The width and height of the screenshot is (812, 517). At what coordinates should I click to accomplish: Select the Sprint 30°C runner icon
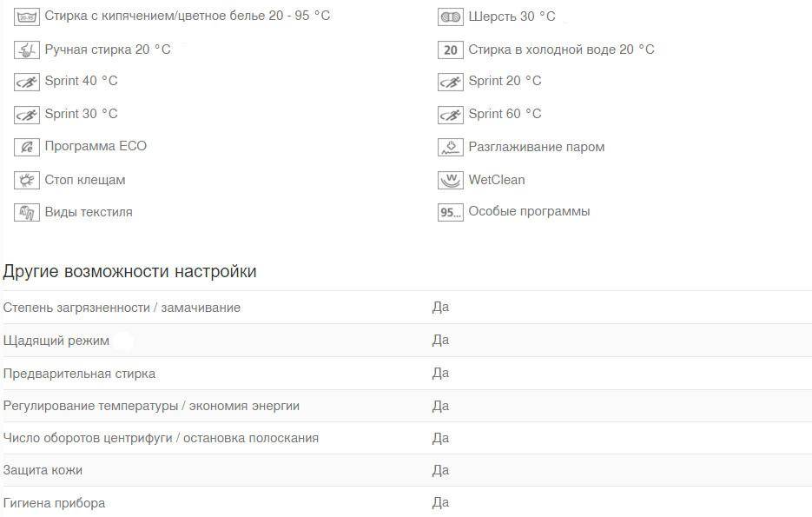point(26,115)
